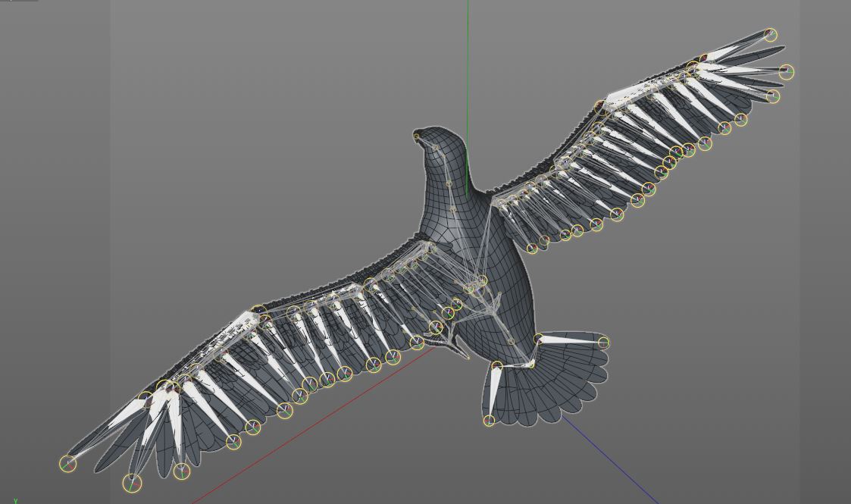Viewport: 851px width, 504px height.
Task: Click the world axis indicator in the corner
Action: pos(15,500)
